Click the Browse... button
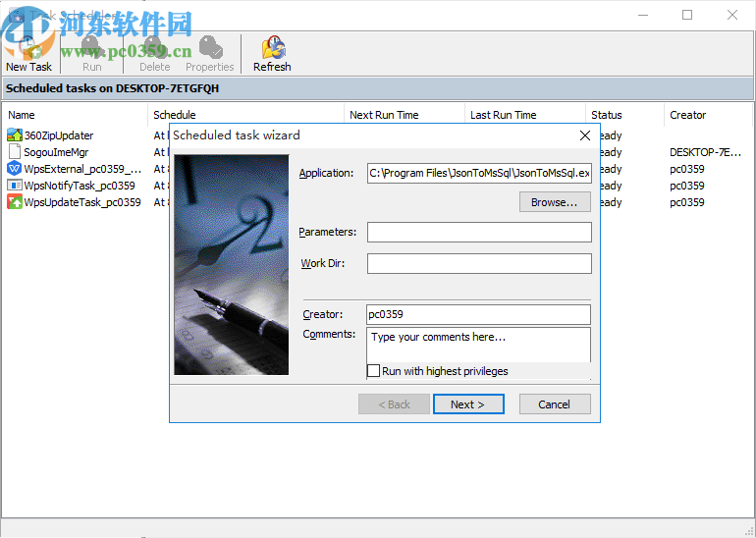The width and height of the screenshot is (756, 538). 555,202
